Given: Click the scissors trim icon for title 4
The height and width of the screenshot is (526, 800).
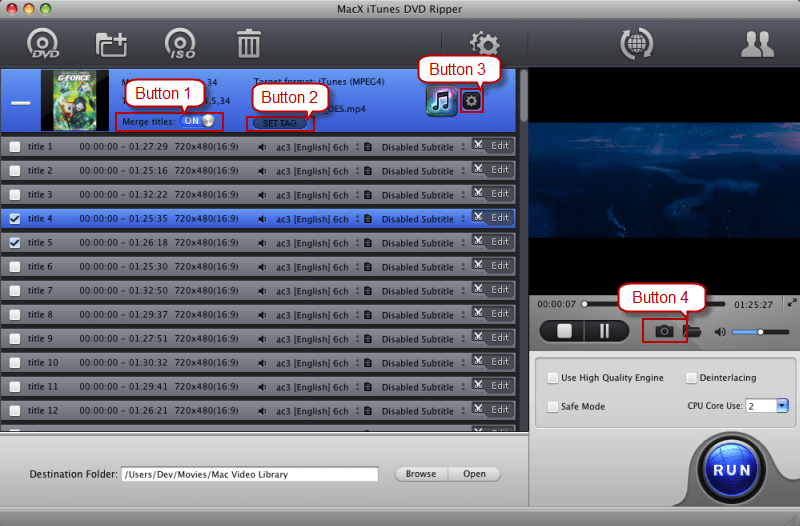Looking at the screenshot, I should pos(478,217).
